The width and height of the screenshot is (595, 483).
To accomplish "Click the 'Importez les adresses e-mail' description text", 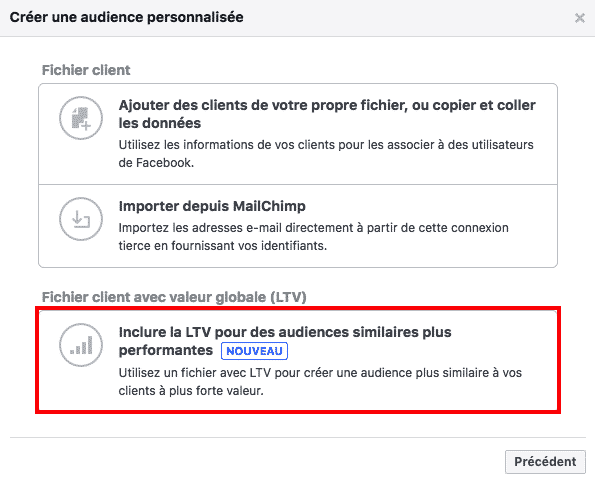I will tap(313, 237).
